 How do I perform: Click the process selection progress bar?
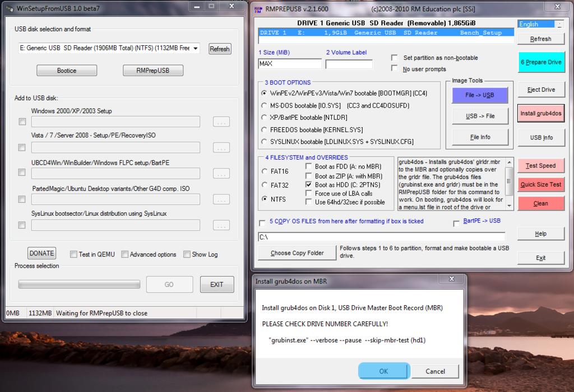pyautogui.click(x=79, y=284)
